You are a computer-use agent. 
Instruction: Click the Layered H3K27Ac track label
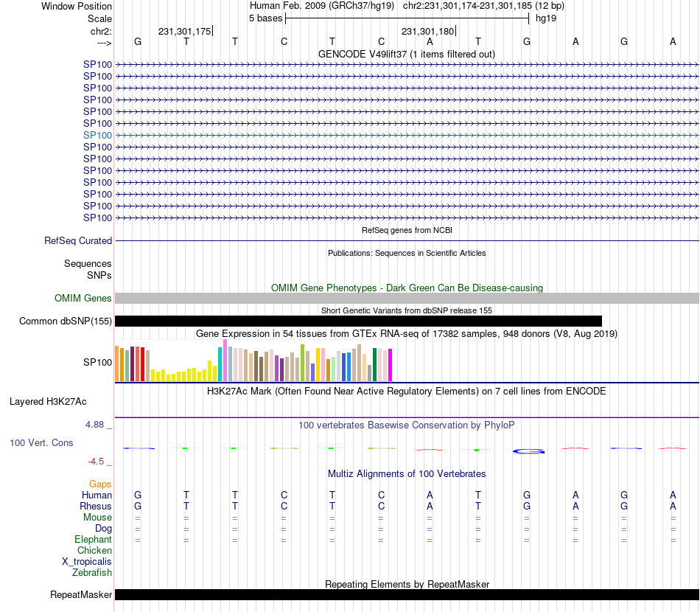pyautogui.click(x=48, y=402)
